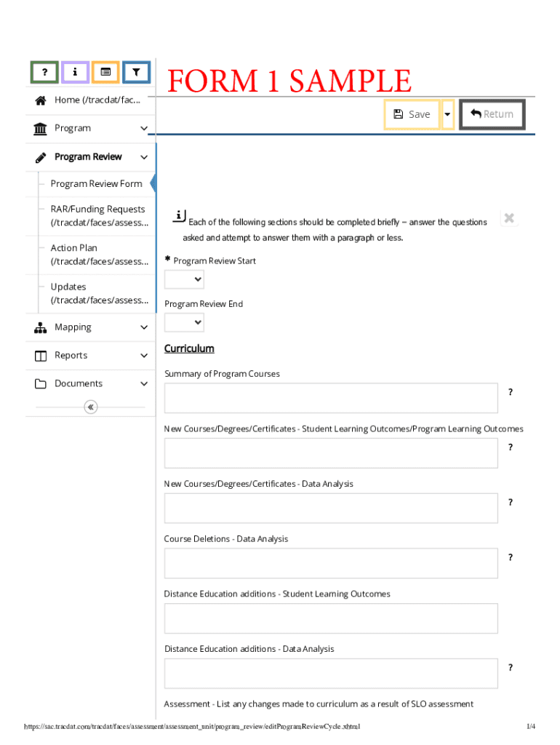Open the info icon in top toolbar
Screen dimensions: 560x745
click(x=75, y=72)
